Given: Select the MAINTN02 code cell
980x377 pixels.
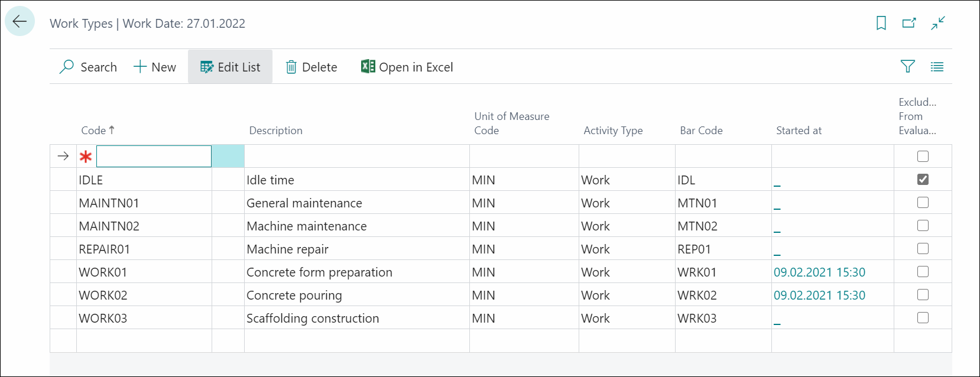Looking at the screenshot, I should point(144,226).
